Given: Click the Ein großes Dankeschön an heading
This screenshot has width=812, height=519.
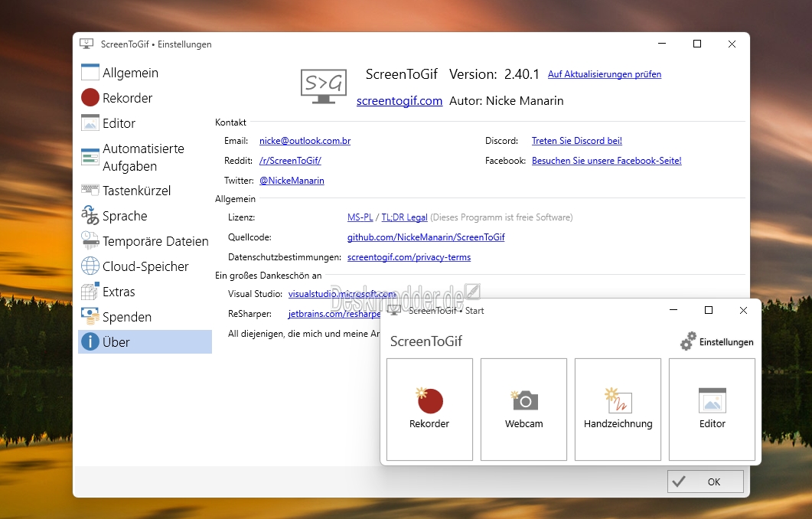Looking at the screenshot, I should pyautogui.click(x=269, y=276).
